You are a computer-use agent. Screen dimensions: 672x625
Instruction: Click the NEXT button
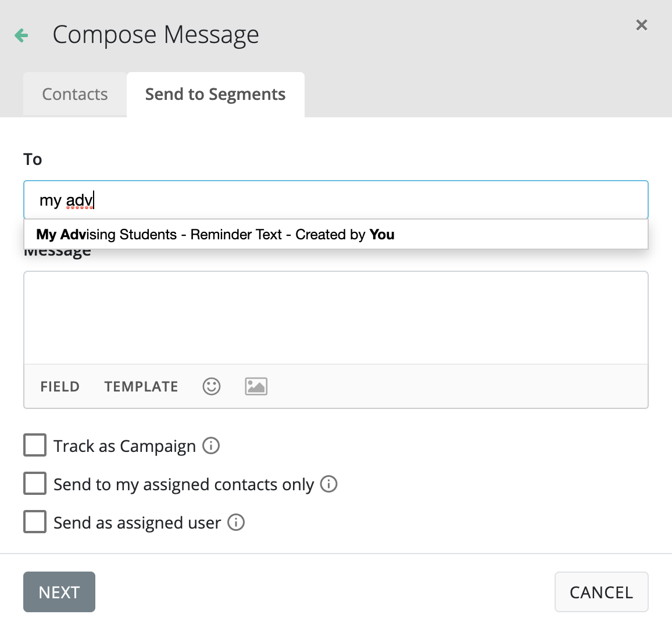[59, 592]
